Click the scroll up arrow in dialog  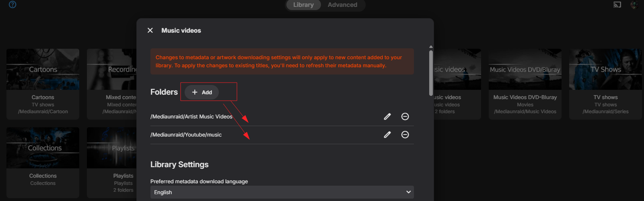pos(431,47)
